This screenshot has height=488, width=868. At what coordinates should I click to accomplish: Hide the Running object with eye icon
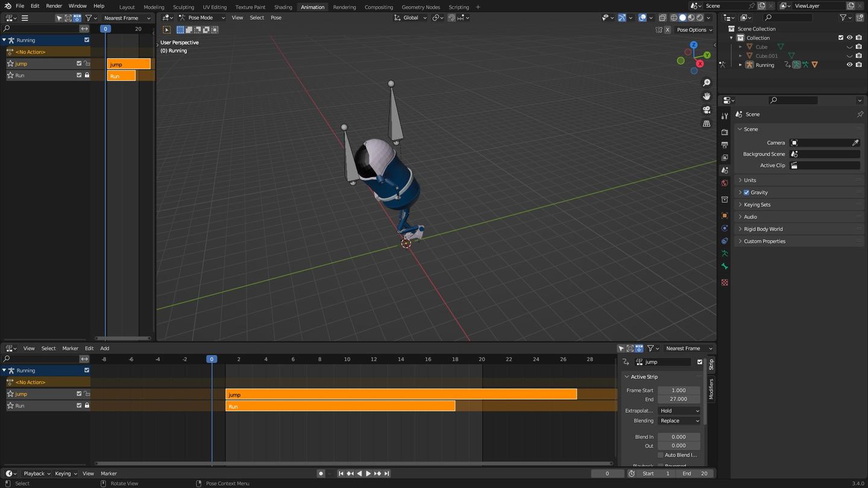point(850,64)
